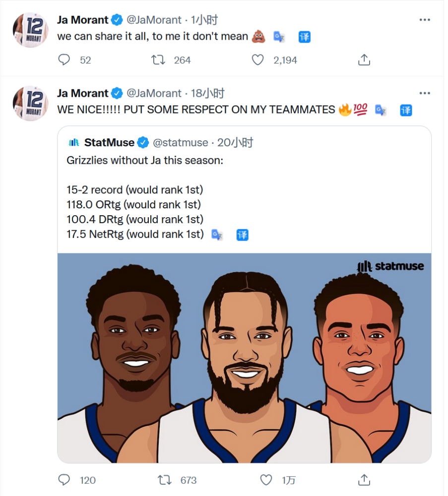
Task: Open @statmuse profile handle link
Action: click(x=180, y=143)
